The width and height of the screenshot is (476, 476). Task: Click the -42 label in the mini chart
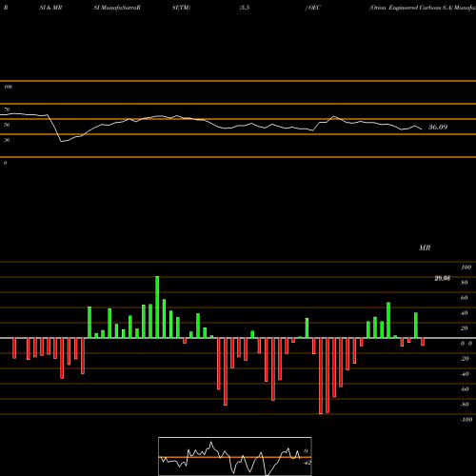pos(307,463)
